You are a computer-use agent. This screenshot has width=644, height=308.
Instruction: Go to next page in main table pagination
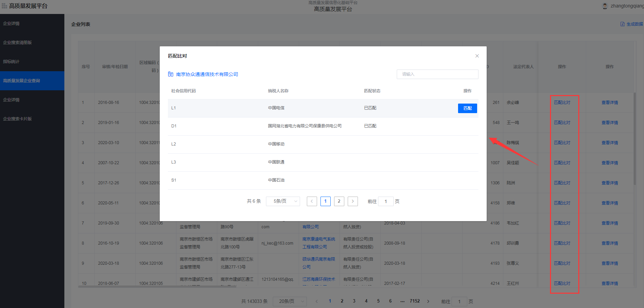(x=428, y=301)
